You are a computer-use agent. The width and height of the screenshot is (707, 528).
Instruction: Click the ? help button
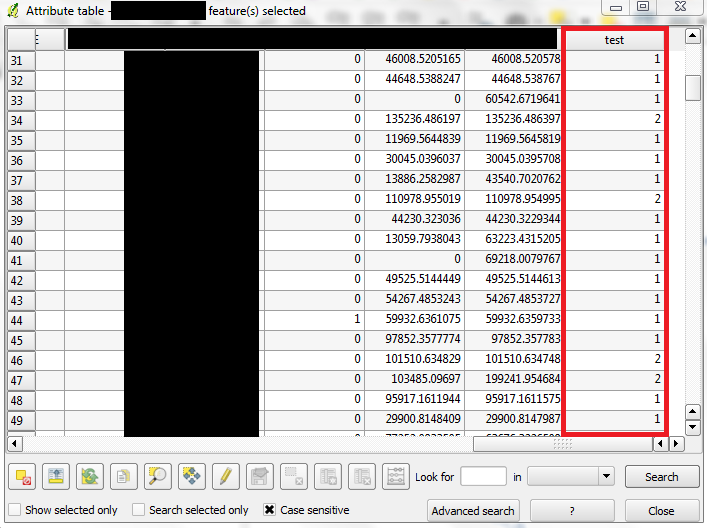[572, 511]
